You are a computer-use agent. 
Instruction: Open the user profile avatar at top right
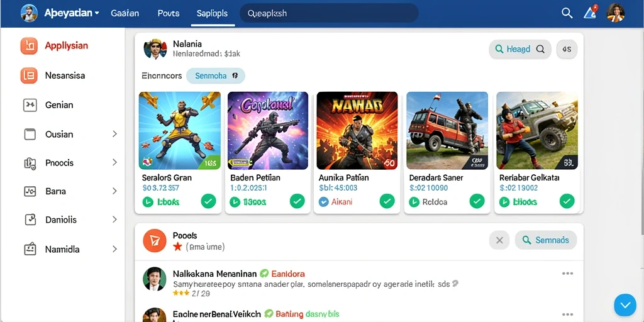point(615,13)
